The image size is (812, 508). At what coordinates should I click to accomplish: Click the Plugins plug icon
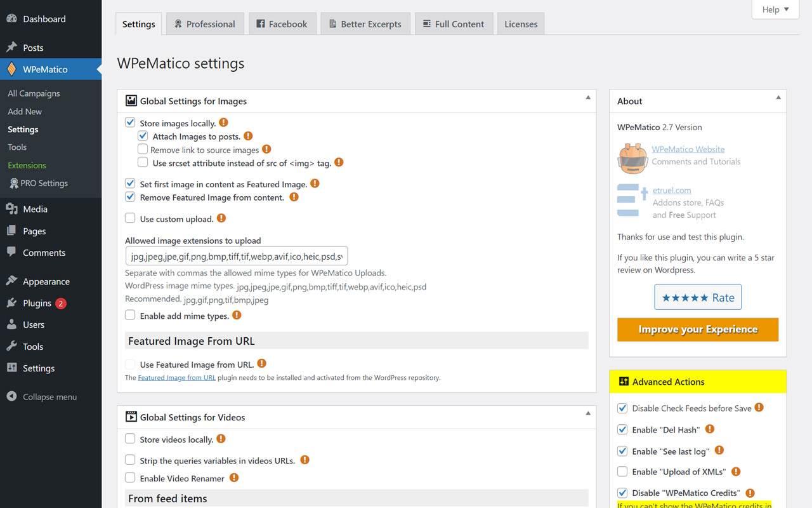point(11,303)
